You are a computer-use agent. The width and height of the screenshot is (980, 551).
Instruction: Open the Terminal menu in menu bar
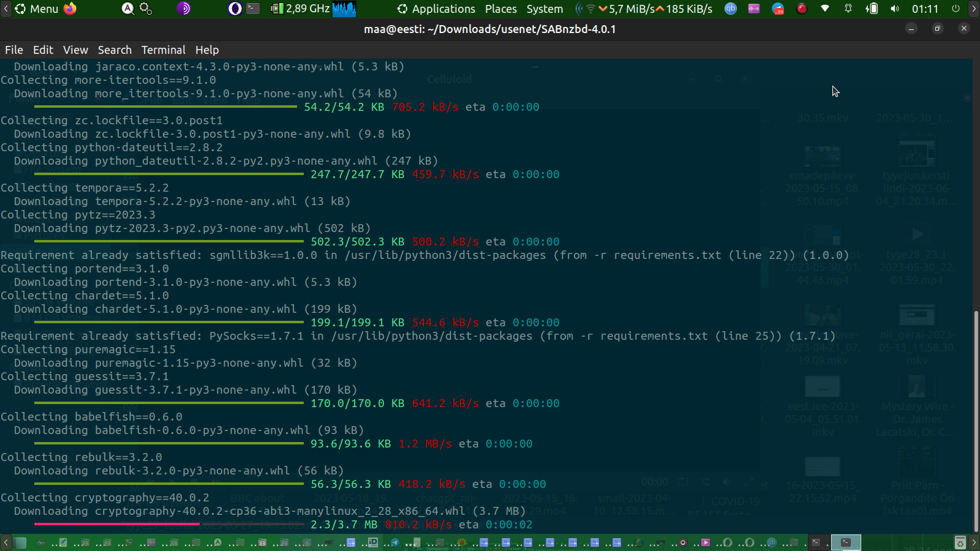tap(163, 50)
